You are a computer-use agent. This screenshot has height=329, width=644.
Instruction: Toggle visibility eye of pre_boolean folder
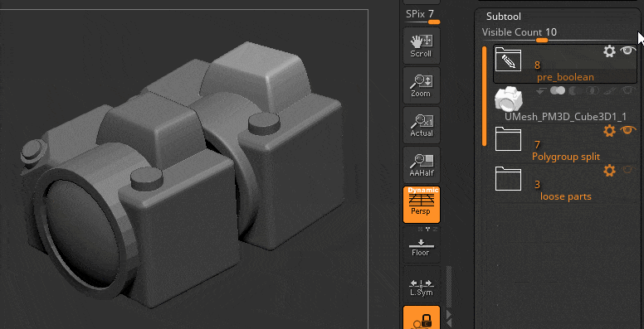click(628, 51)
